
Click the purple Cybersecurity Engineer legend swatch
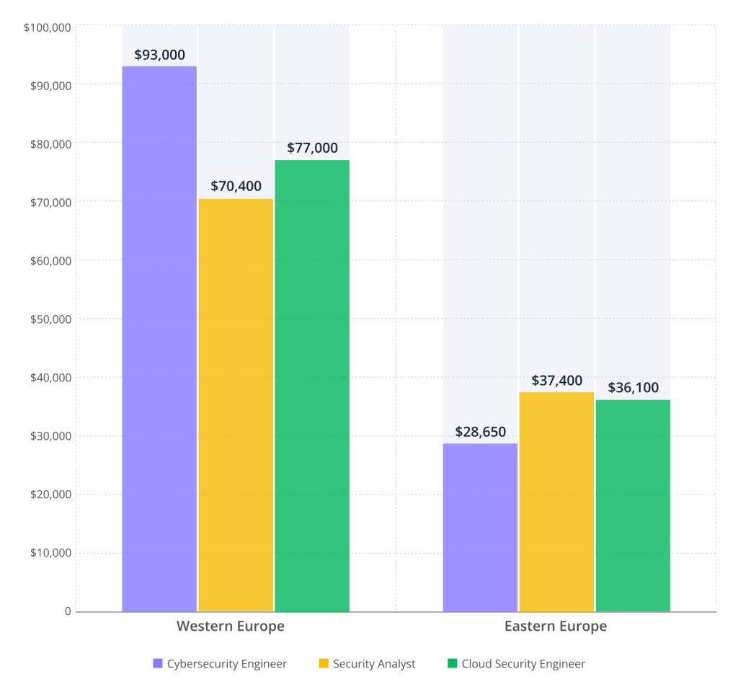[x=158, y=663]
